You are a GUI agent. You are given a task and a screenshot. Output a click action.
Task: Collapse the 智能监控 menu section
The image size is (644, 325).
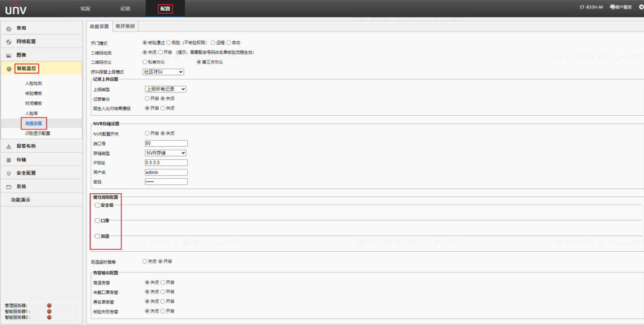(x=42, y=68)
